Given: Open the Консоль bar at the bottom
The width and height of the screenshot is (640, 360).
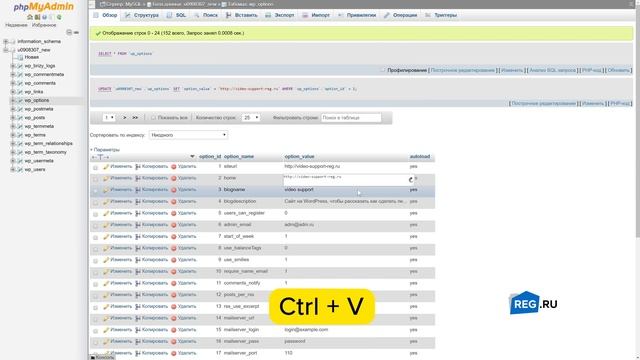Looking at the screenshot, I should tap(102, 357).
